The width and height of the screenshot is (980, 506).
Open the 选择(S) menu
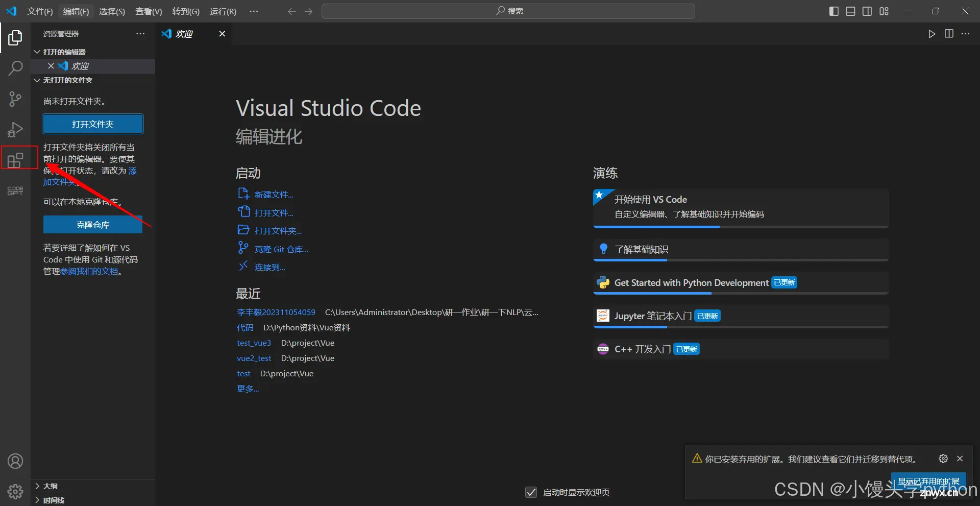tap(112, 11)
